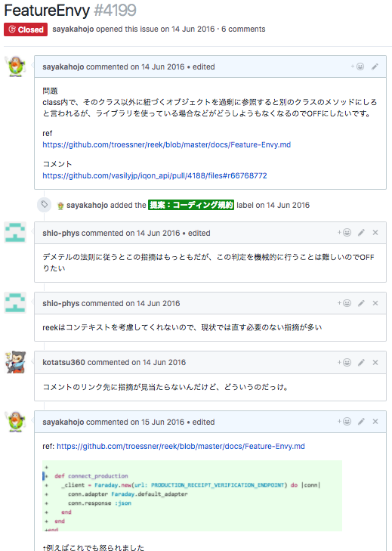Click shio-phys name in edited comment header
This screenshot has height=551, width=392.
click(x=60, y=233)
